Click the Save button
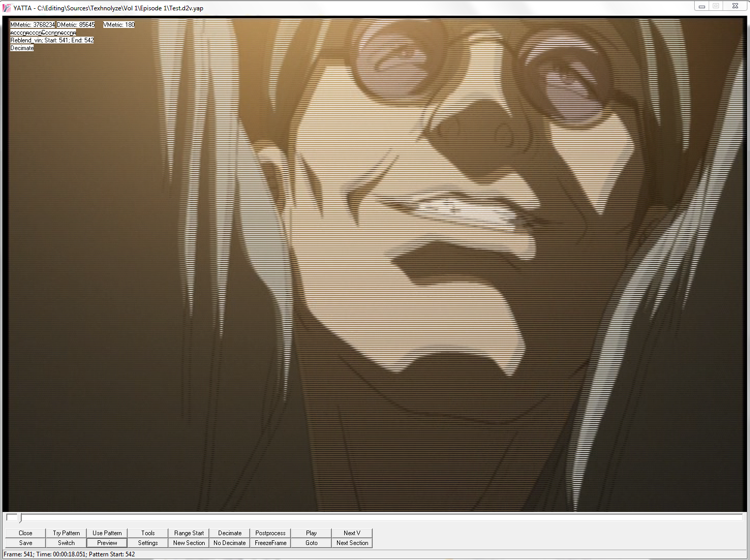The image size is (750, 560). pyautogui.click(x=25, y=542)
